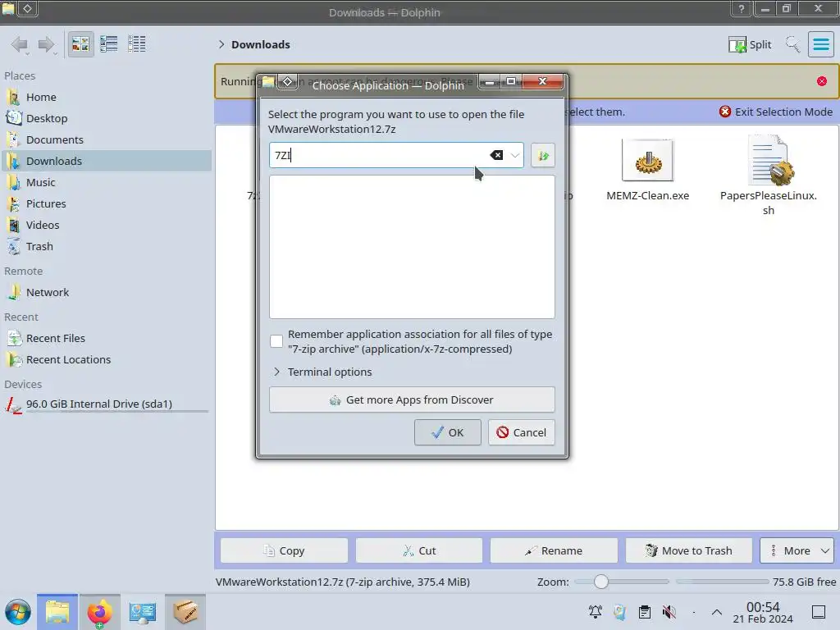This screenshot has height=630, width=840.
Task: Open Dolphin file manager taskbar icon
Action: (x=57, y=612)
